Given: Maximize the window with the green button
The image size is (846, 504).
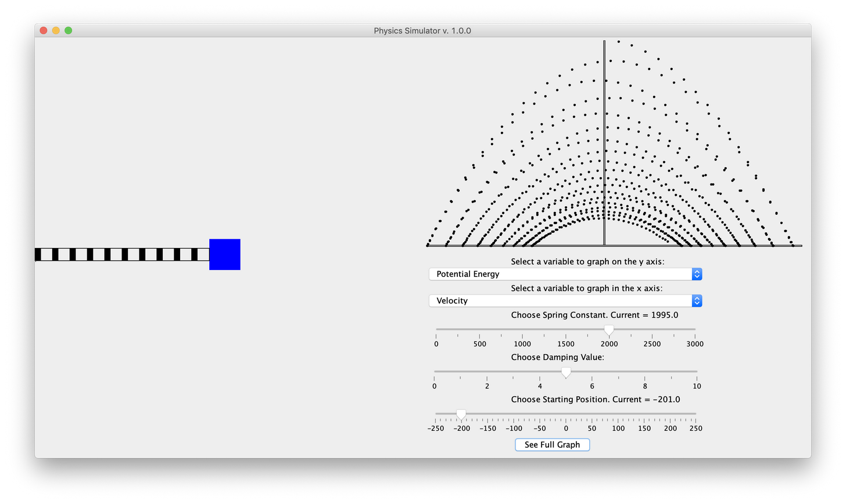Looking at the screenshot, I should pyautogui.click(x=69, y=31).
